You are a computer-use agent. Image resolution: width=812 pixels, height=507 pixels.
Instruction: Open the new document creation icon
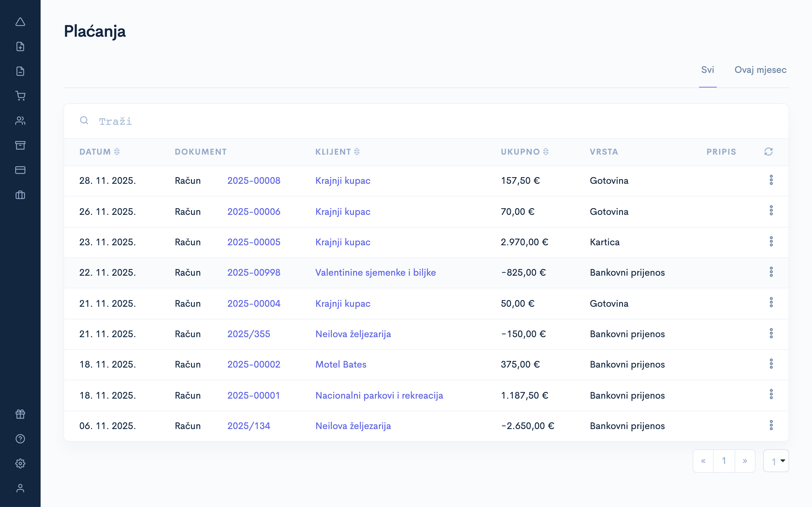(20, 46)
